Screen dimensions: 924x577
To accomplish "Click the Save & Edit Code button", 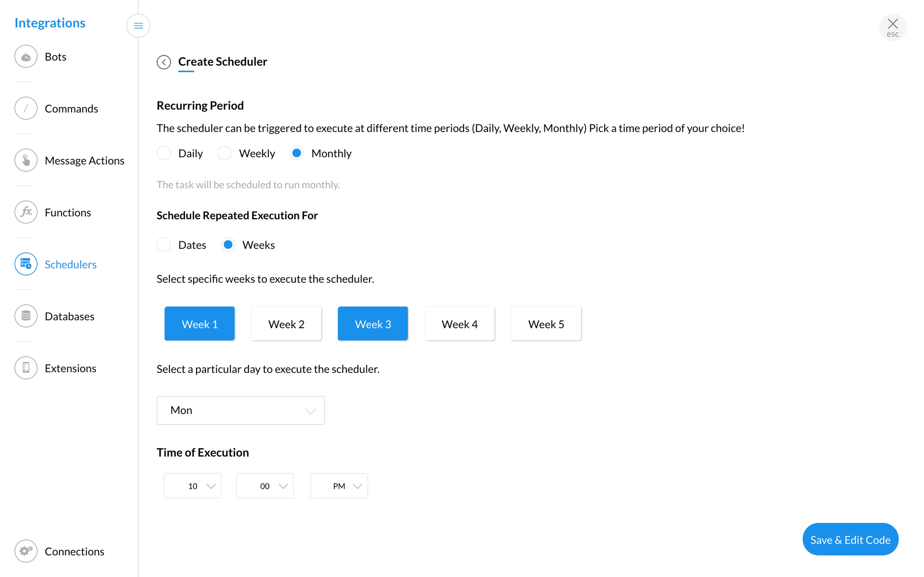I will click(850, 539).
